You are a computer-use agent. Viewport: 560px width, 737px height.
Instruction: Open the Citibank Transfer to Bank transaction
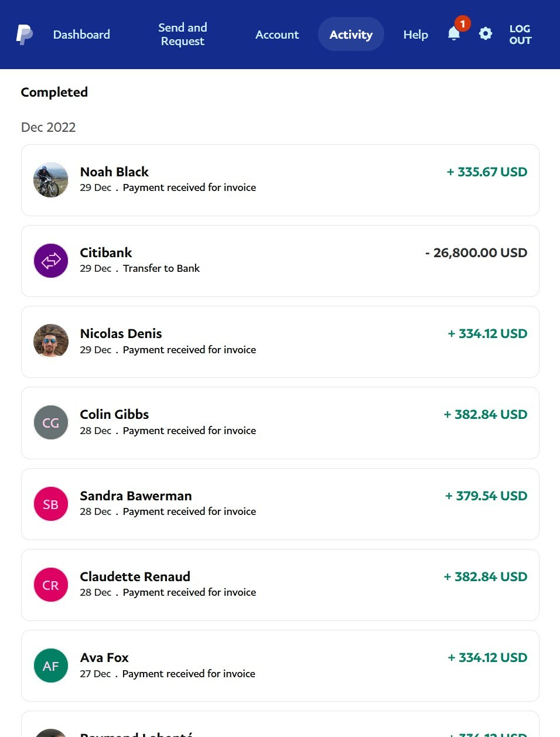pos(280,261)
